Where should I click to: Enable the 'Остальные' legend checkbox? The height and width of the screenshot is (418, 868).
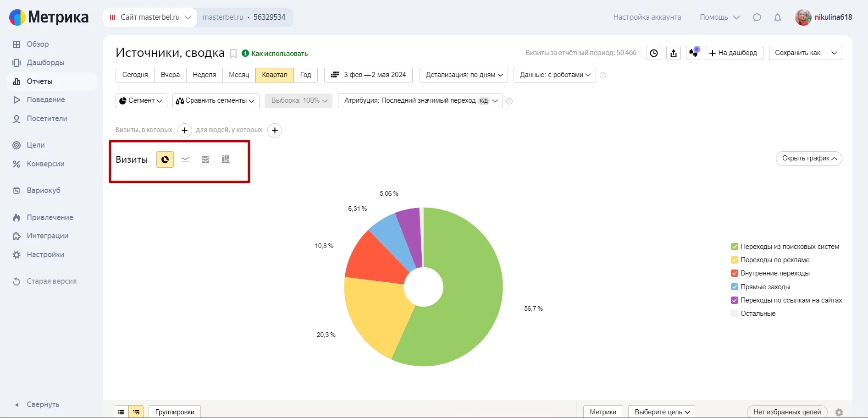[x=735, y=313]
